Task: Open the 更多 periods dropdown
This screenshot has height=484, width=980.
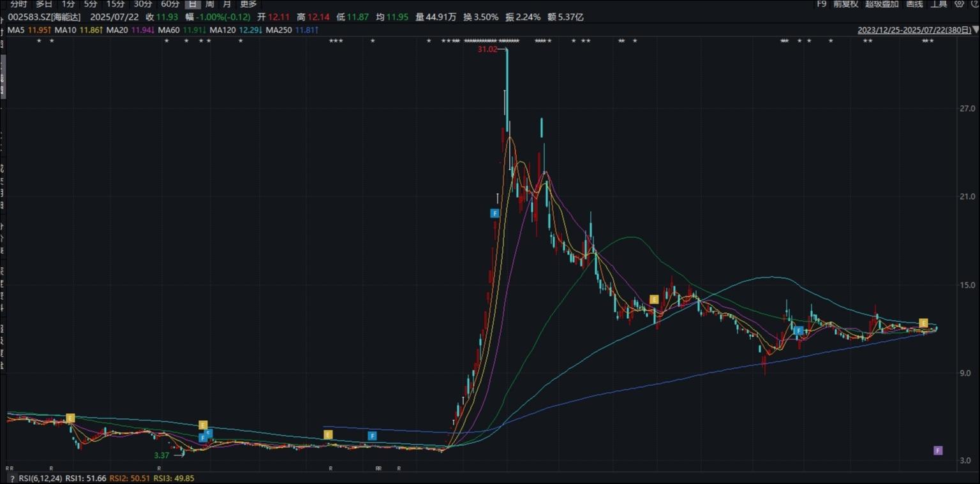Action: 248,4
